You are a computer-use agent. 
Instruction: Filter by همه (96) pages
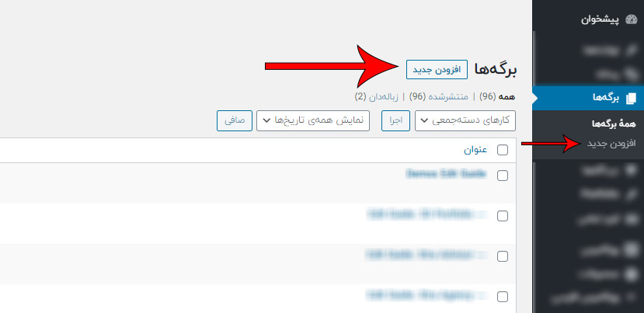point(498,96)
